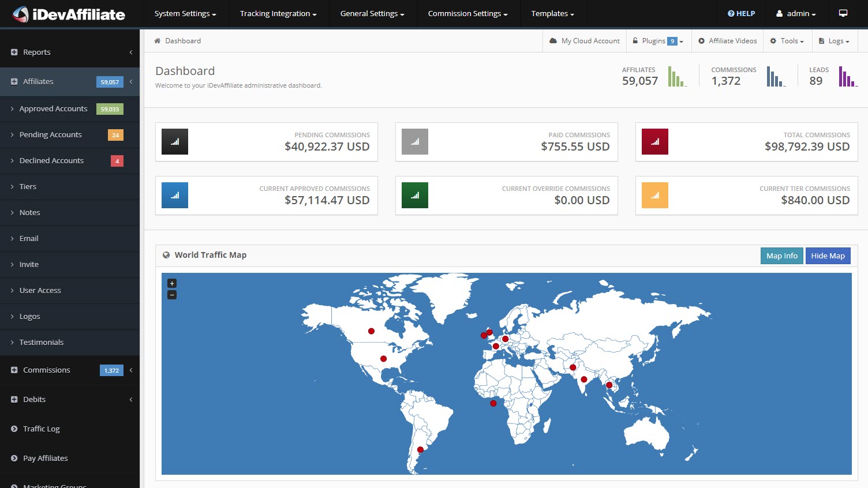This screenshot has height=488, width=868.
Task: Open Approved Accounts in sidebar
Action: (x=70, y=109)
